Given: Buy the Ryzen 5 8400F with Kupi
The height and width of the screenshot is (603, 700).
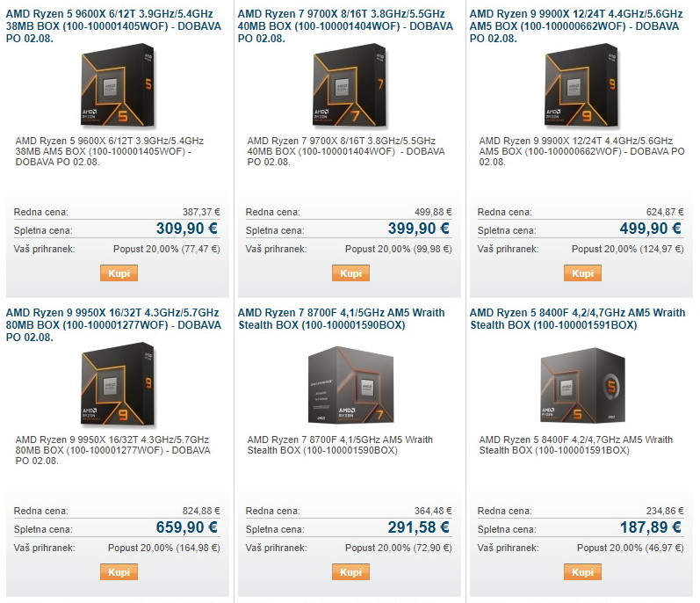Looking at the screenshot, I should point(582,571).
